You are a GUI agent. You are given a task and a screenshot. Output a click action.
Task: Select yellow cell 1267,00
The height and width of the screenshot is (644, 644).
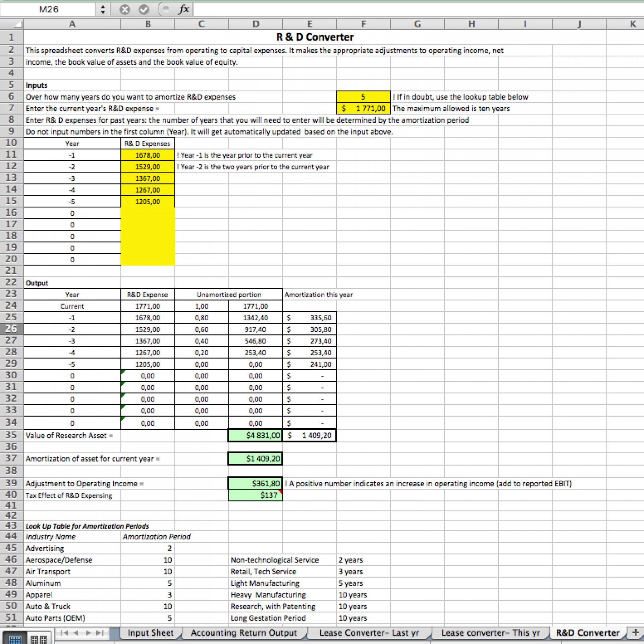[x=148, y=190]
